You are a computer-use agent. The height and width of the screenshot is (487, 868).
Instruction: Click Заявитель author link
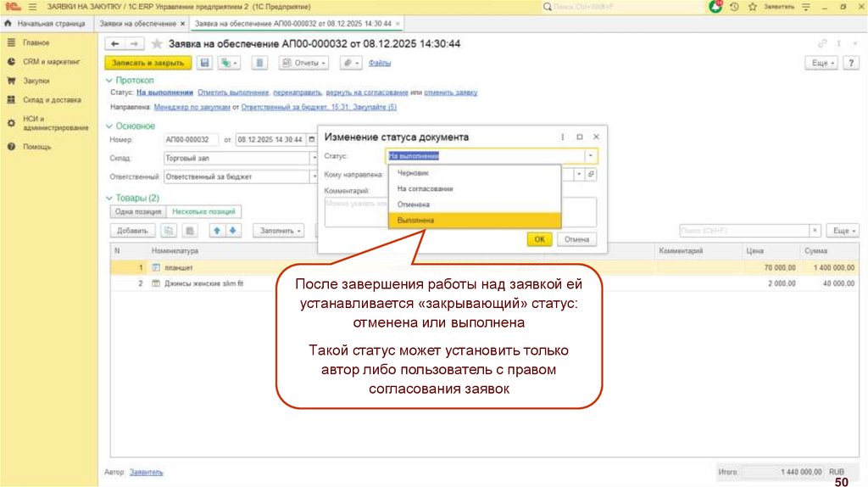(146, 472)
